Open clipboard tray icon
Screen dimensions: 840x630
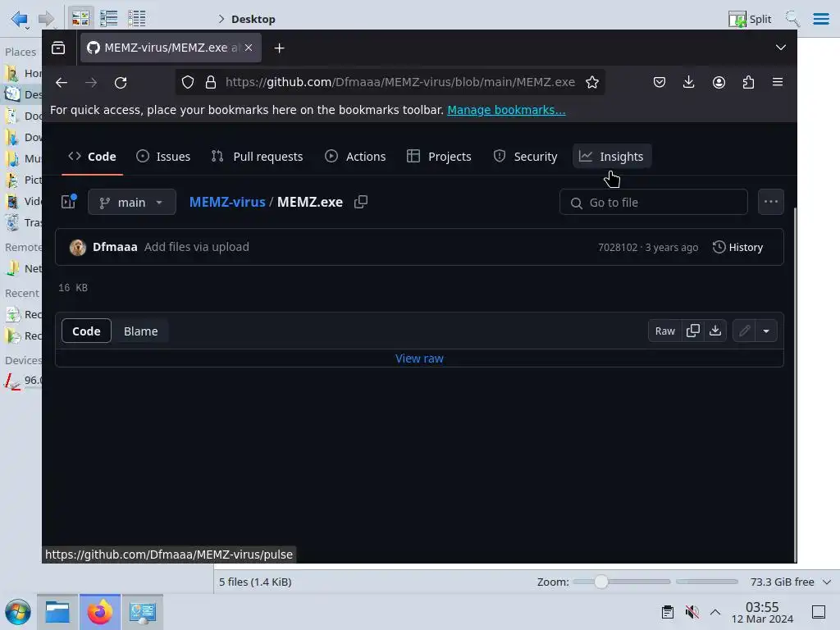click(668, 612)
